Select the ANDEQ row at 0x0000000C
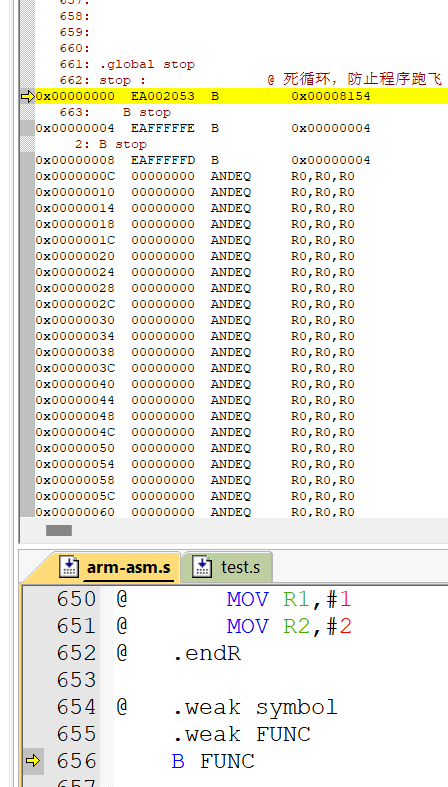Viewport: 448px width, 787px height. pos(195,176)
